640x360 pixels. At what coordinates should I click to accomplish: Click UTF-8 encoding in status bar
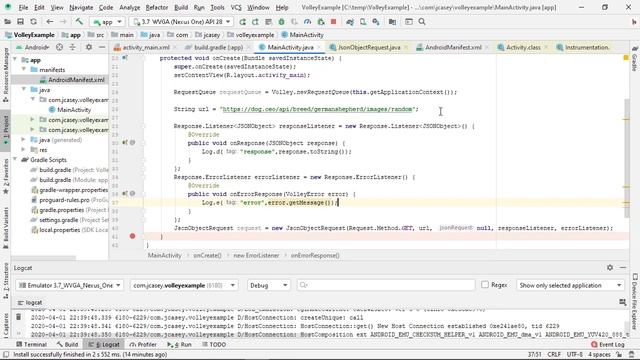574,354
